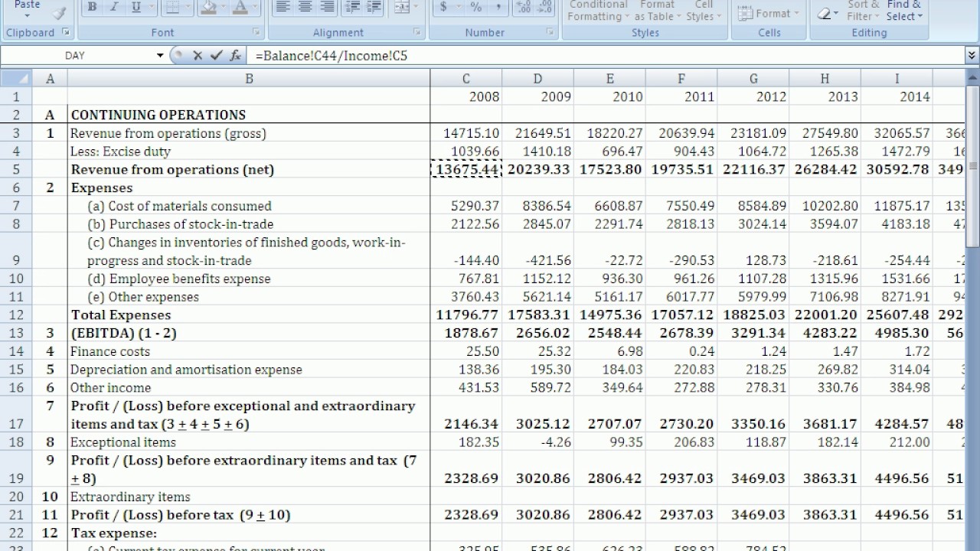Click cell with value 13675.44
Screen dimensions: 980x551
click(466, 169)
